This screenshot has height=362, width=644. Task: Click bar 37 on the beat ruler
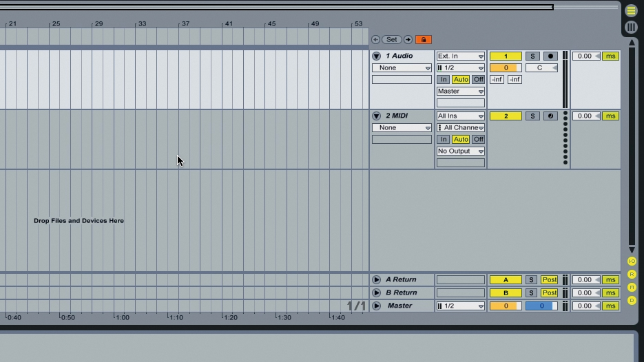[x=185, y=24]
